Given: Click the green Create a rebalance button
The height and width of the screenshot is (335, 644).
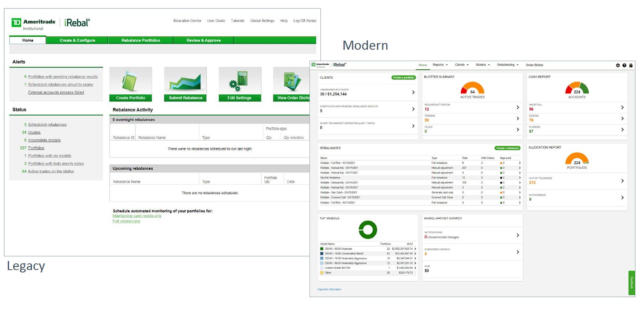Looking at the screenshot, I should pyautogui.click(x=507, y=148).
